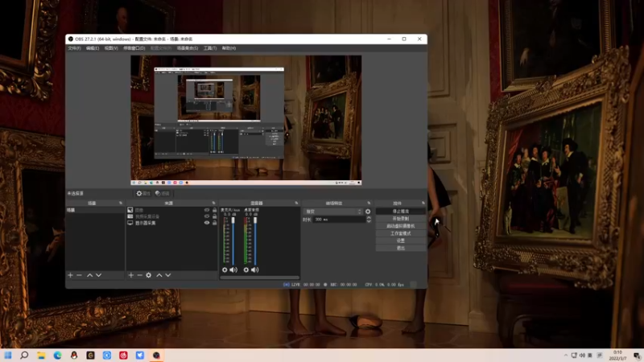Open the 麦克风/Aux mixer settings gear
The height and width of the screenshot is (362, 644).
tap(225, 269)
